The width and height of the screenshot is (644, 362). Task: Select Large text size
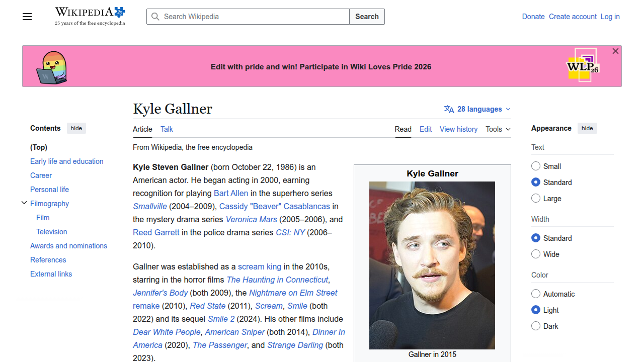coord(536,198)
